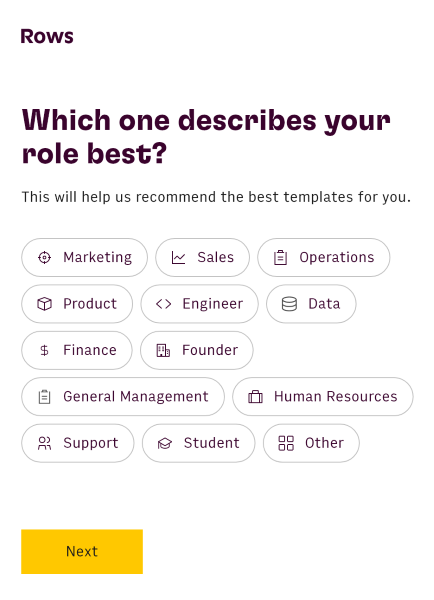Image resolution: width=434 pixels, height=600 pixels.
Task: Click the graduation cap icon for Student
Action: 165,443
